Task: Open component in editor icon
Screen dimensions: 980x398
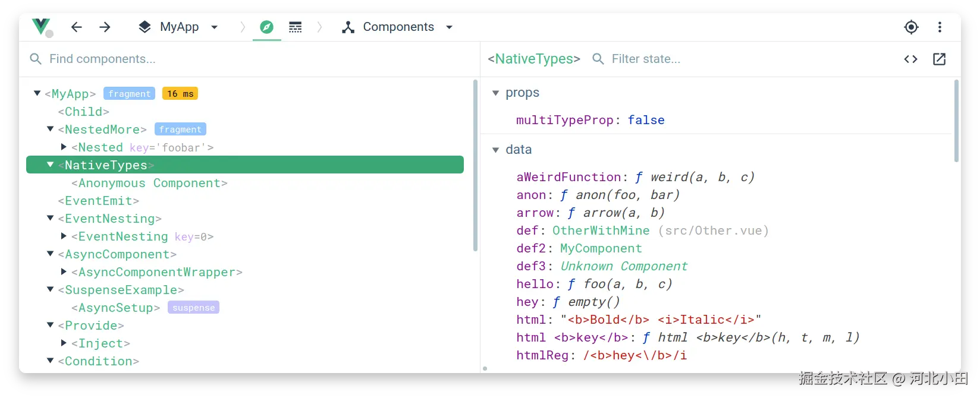Action: [940, 59]
